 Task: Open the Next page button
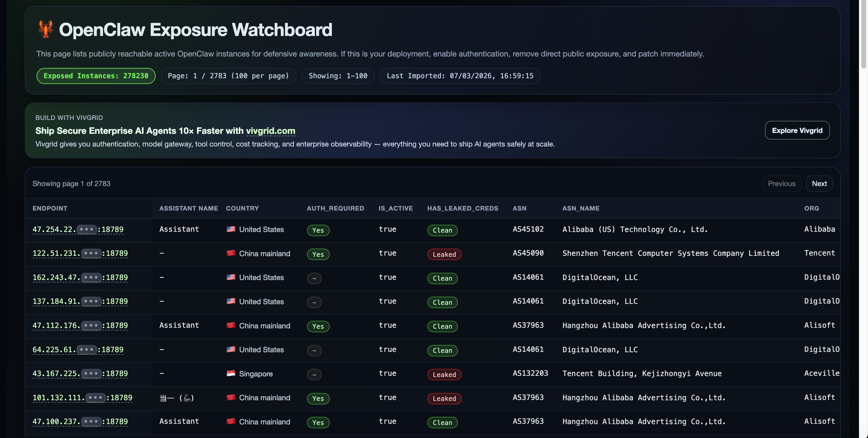click(819, 183)
